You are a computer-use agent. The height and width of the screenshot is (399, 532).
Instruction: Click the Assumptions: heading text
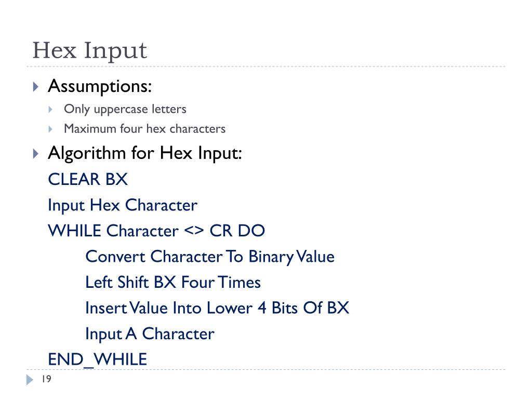pyautogui.click(x=100, y=86)
